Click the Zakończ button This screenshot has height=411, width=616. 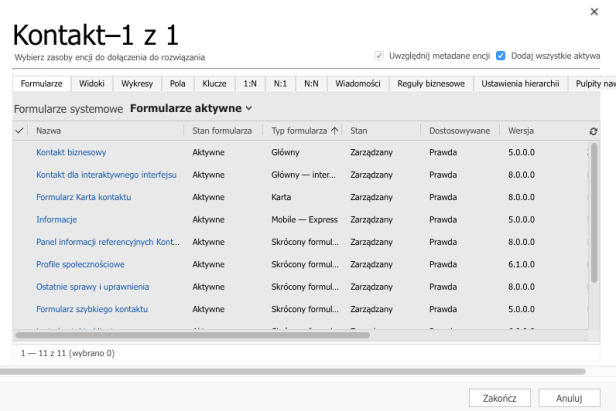point(499,397)
